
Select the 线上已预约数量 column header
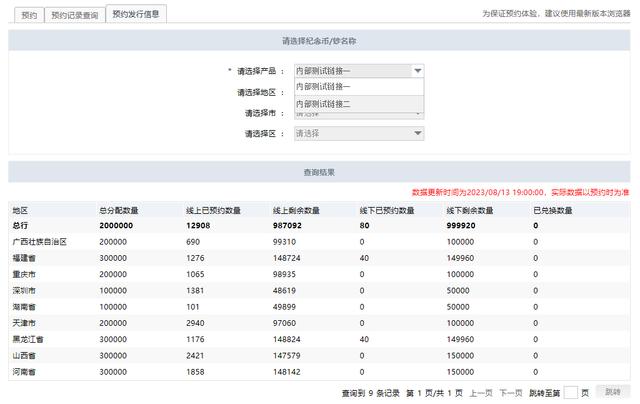click(x=213, y=211)
